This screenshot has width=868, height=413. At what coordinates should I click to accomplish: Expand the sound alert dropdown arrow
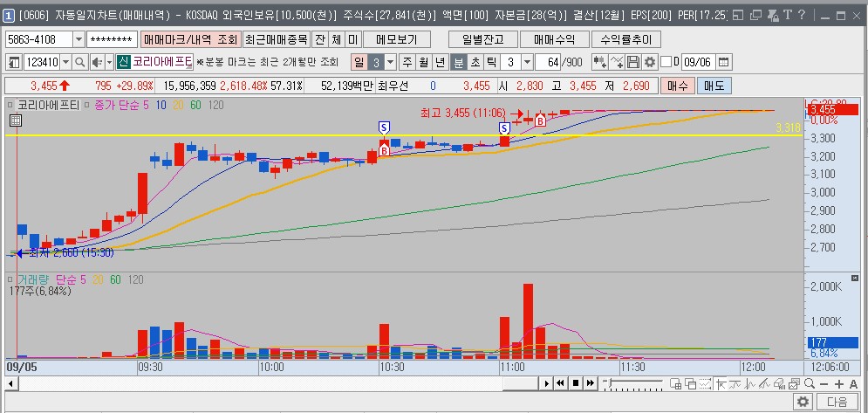(109, 62)
